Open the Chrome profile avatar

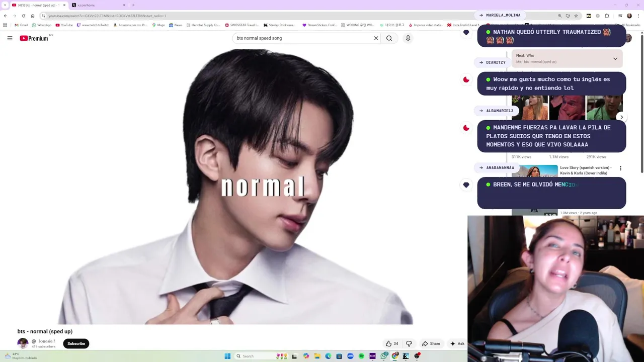[629, 16]
